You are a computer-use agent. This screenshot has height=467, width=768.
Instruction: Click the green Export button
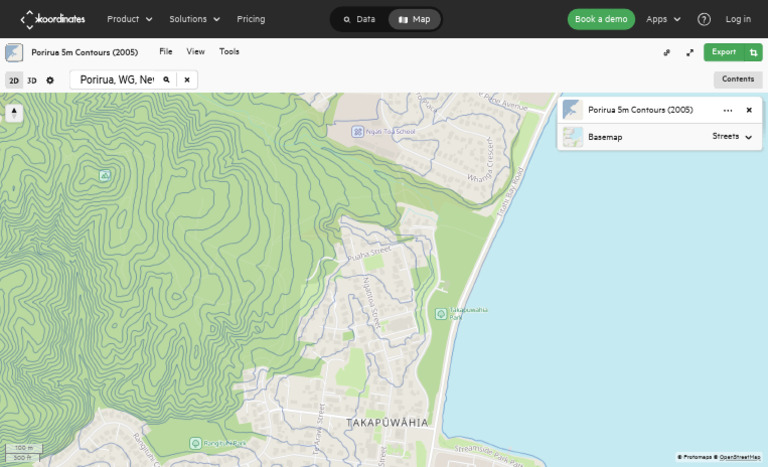tap(724, 52)
